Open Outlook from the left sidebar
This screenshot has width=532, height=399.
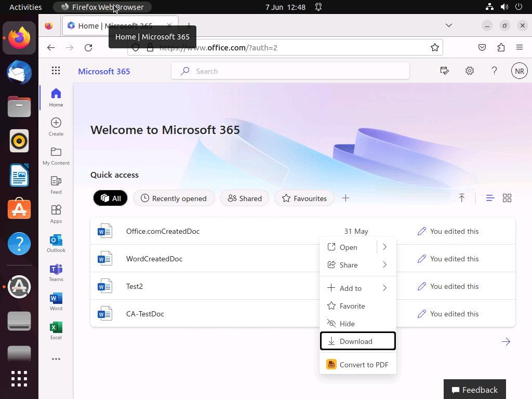(x=56, y=243)
